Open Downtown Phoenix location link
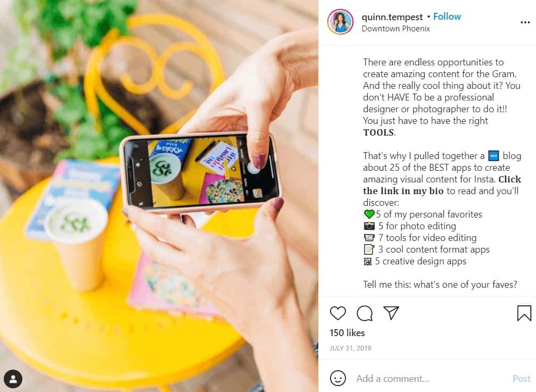Viewport: 536px width, 392px height. [x=395, y=29]
